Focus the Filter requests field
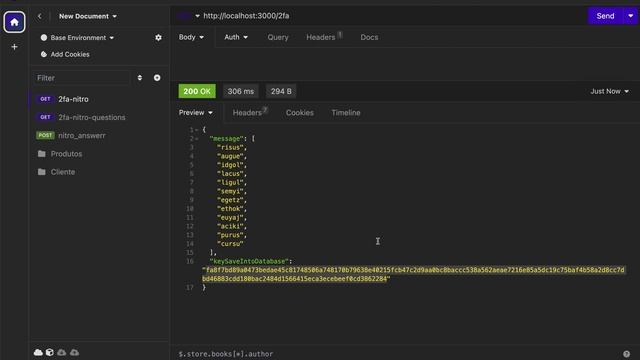 point(83,78)
